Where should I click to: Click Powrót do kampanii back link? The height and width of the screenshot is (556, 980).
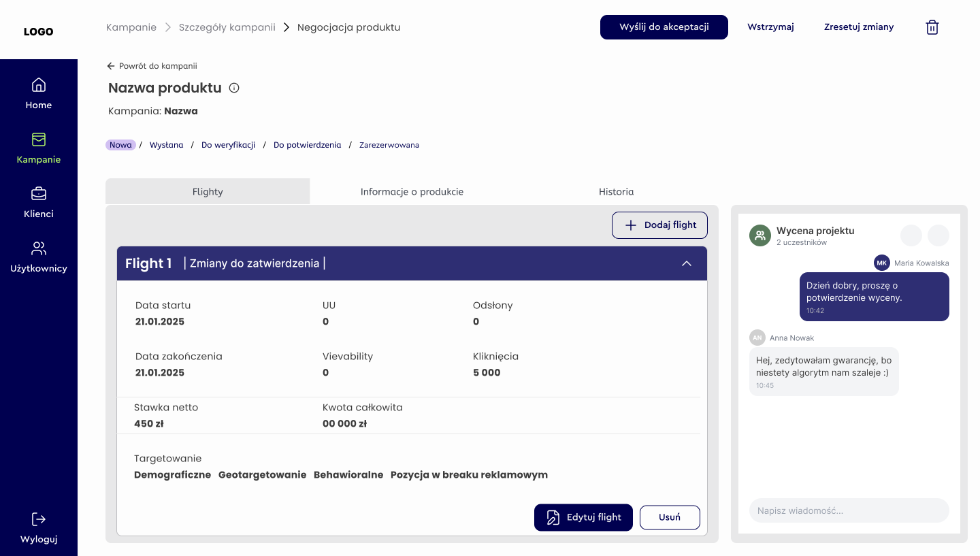pyautogui.click(x=152, y=66)
